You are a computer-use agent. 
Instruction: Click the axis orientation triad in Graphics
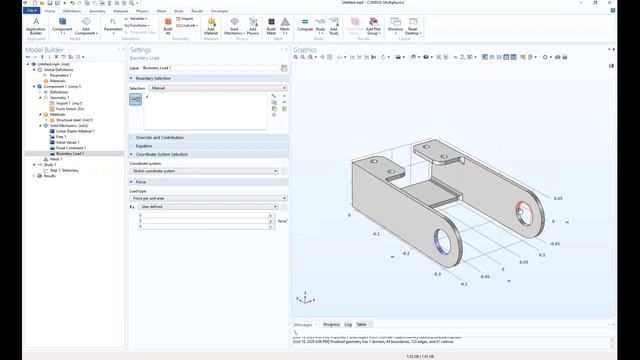point(305,298)
